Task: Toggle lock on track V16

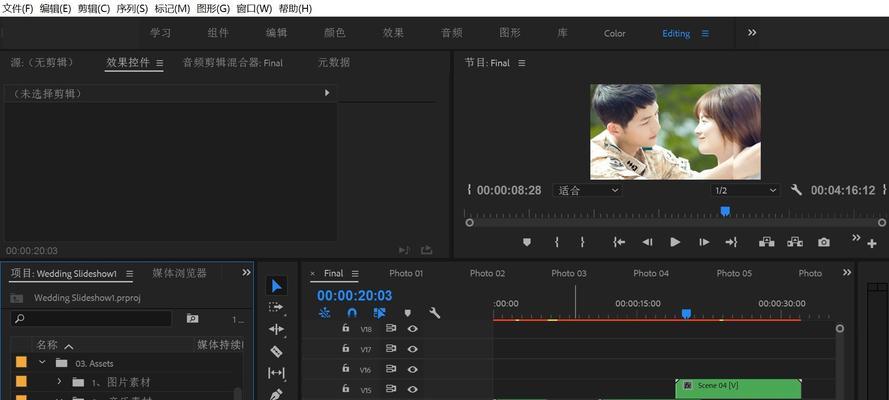Action: pyautogui.click(x=345, y=368)
